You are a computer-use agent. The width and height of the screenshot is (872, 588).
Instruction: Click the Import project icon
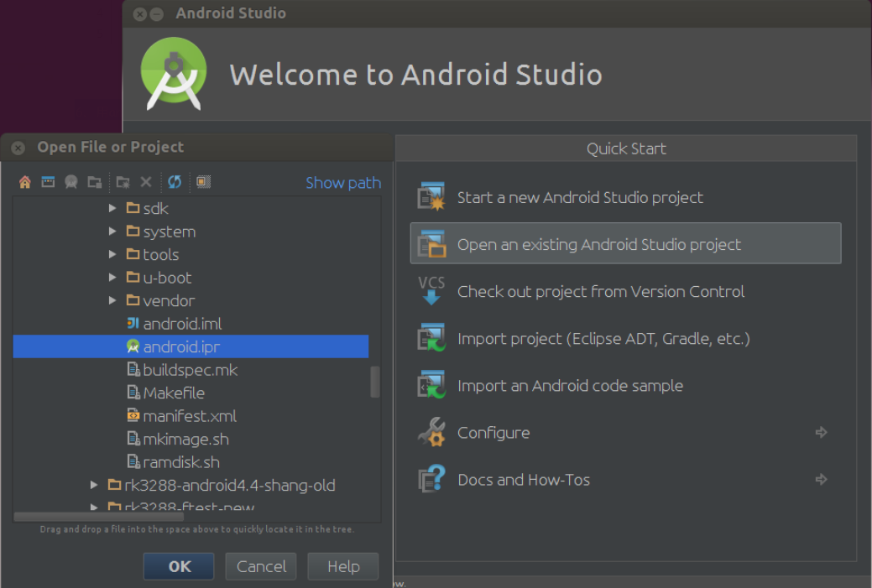(x=431, y=338)
